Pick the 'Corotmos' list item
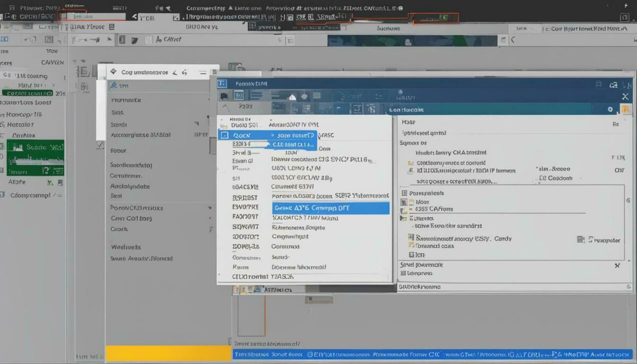Viewport: 637px width, 364px height. [286, 246]
